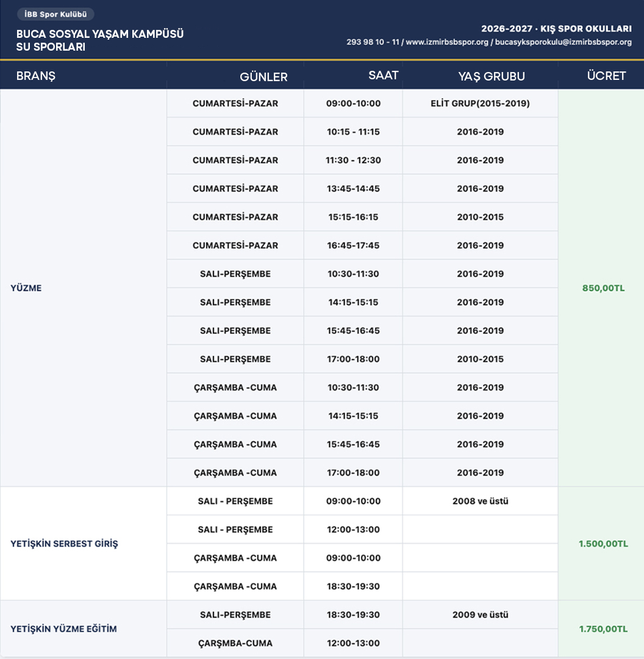Open the www.izmirbsbspor.org website link

point(447,42)
